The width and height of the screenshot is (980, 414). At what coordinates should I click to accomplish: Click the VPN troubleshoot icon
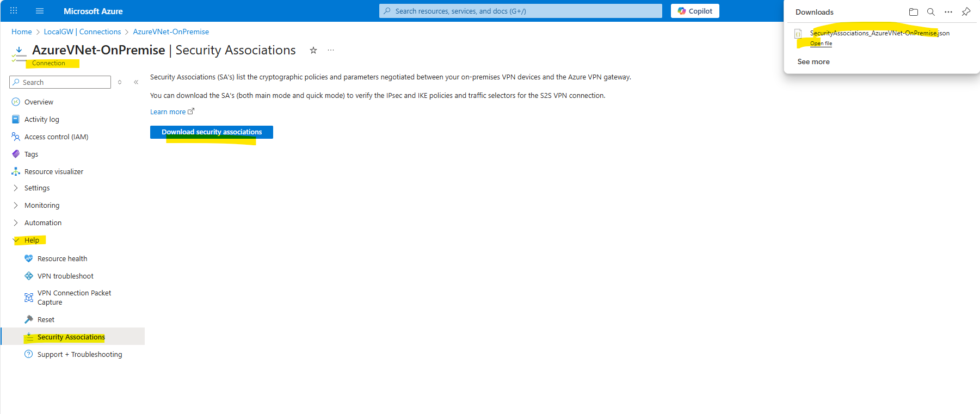click(x=29, y=276)
